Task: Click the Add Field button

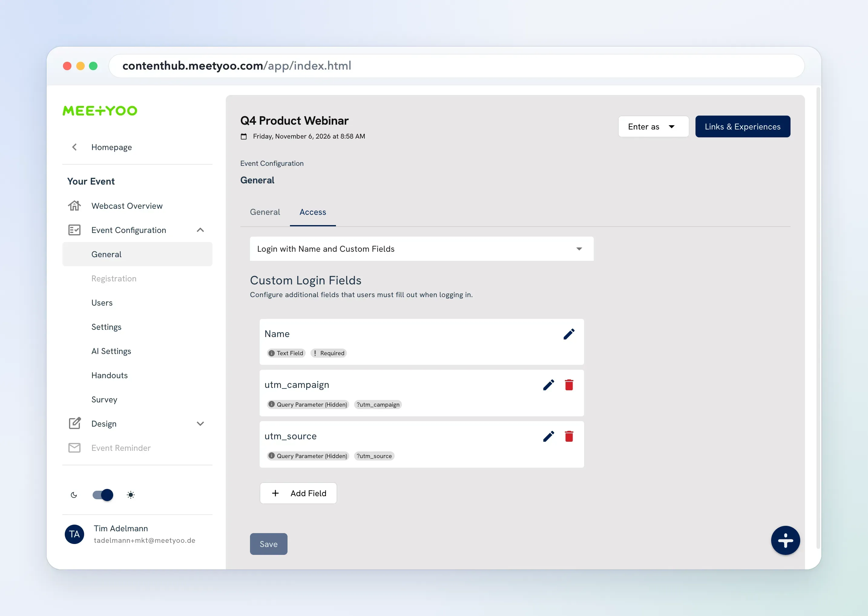Action: [x=298, y=493]
